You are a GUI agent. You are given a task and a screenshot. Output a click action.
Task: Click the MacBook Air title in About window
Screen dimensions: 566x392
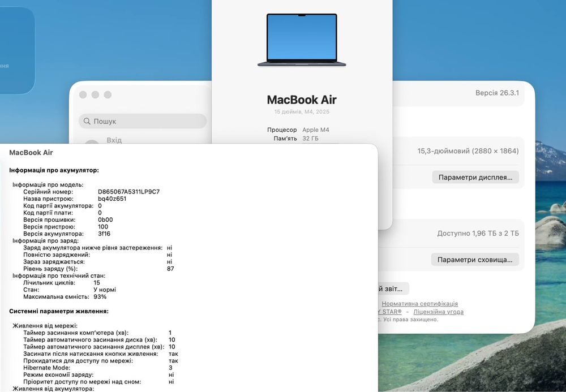(302, 100)
